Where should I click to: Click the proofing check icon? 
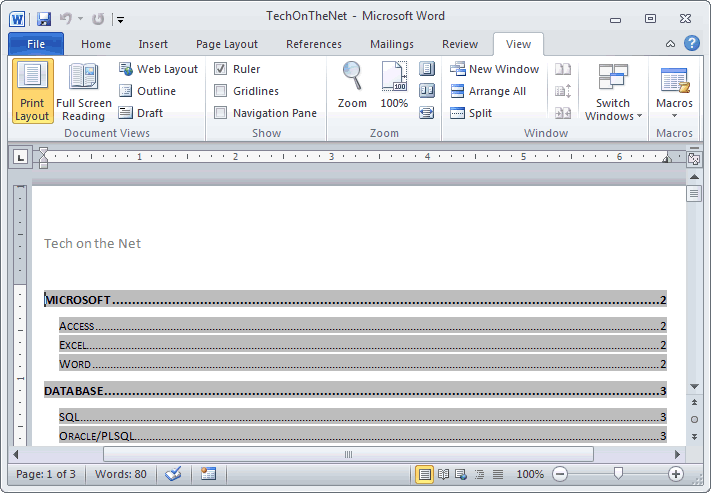pyautogui.click(x=173, y=474)
